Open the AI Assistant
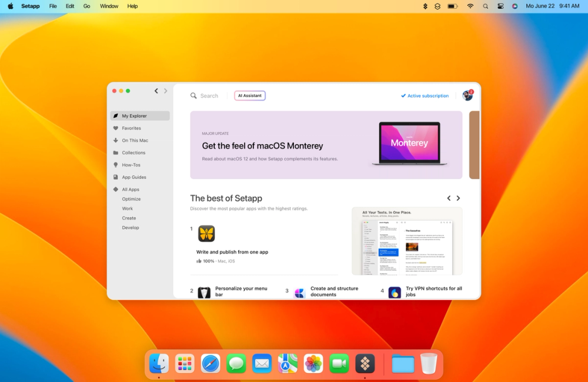 [250, 96]
